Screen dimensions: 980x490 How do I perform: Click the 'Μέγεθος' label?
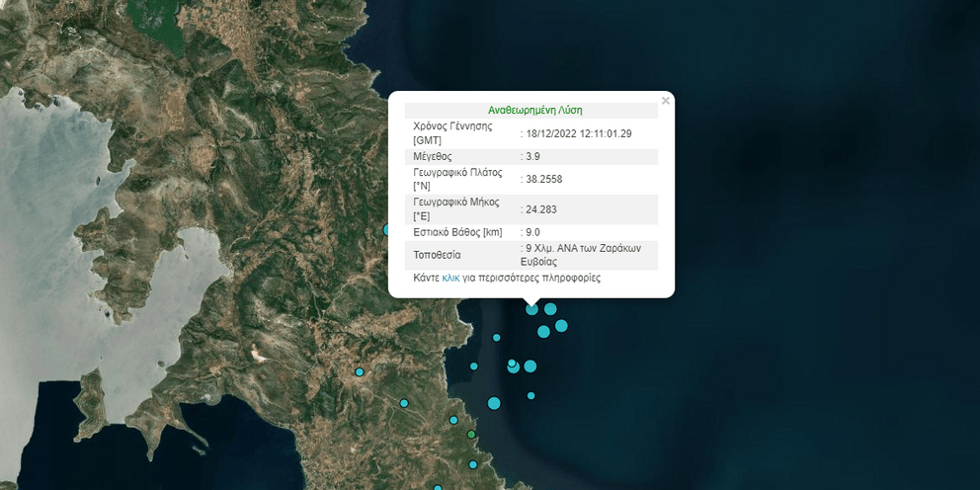[x=432, y=157]
